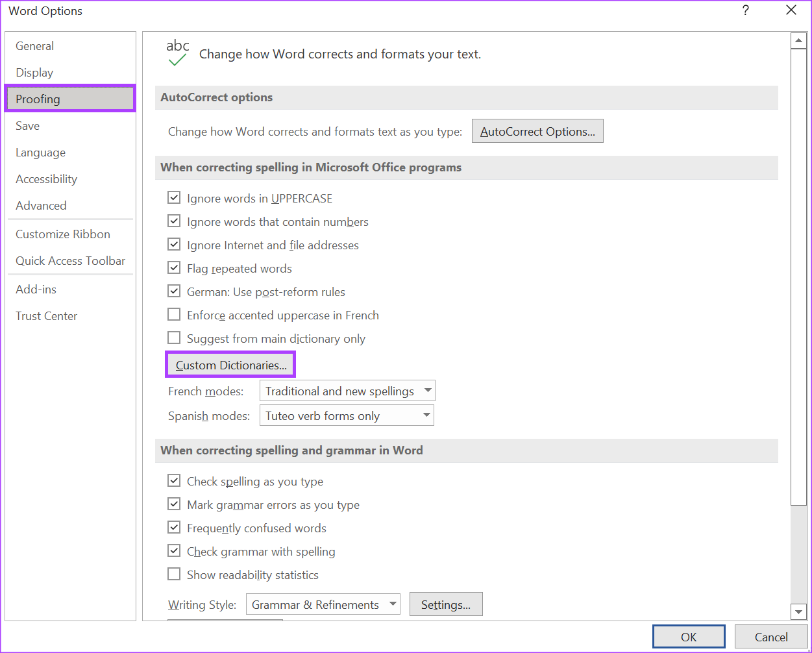Open Quick Access Toolbar settings

tap(70, 261)
